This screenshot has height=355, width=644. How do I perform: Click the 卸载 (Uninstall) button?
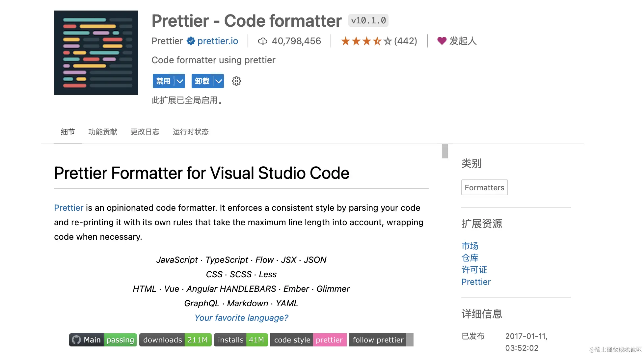point(202,81)
